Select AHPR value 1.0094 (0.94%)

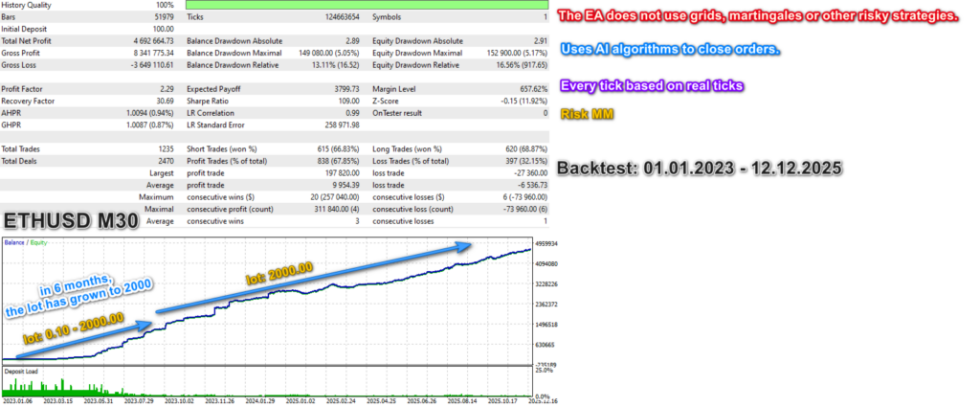[150, 113]
